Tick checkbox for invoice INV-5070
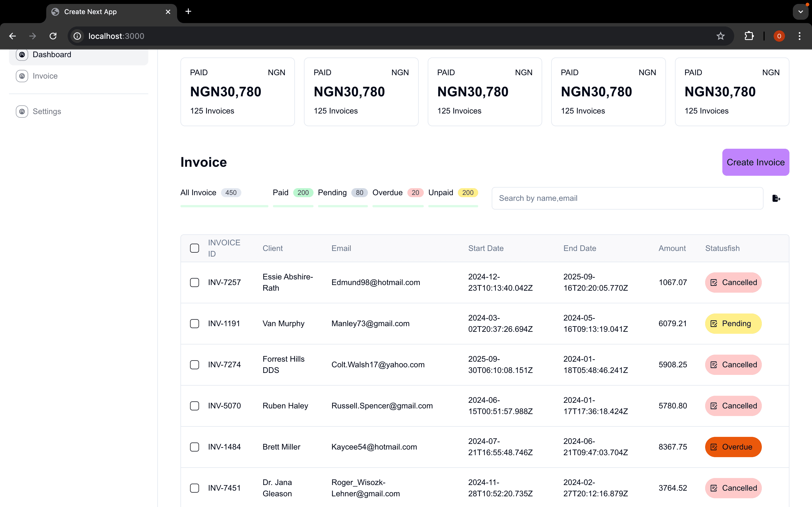The image size is (812, 507). pyautogui.click(x=194, y=406)
